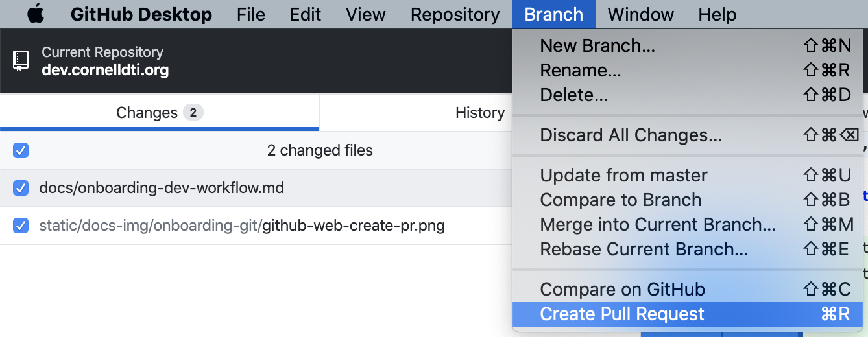868x337 pixels.
Task: Select the github-web-create-pr.png file row
Action: (256, 226)
